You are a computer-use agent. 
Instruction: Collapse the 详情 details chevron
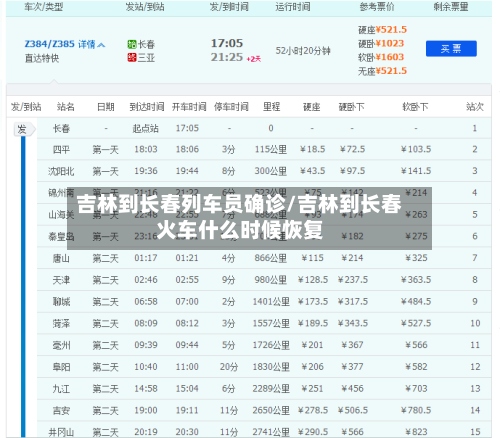102,44
